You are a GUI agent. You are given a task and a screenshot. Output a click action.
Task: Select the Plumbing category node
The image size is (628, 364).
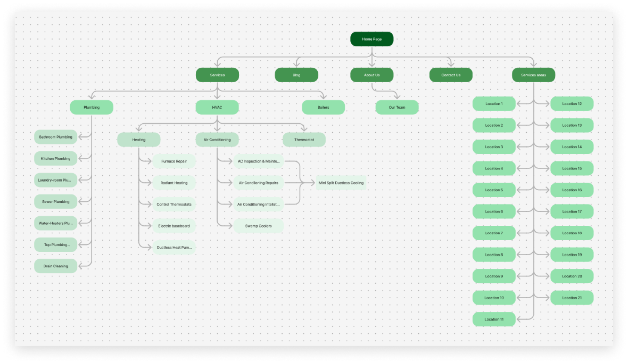click(x=92, y=107)
